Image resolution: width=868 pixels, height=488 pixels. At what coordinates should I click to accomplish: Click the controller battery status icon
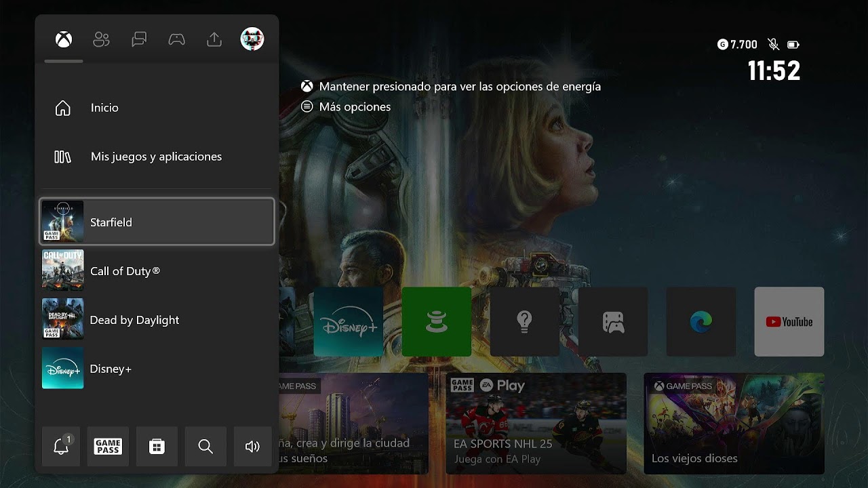coord(793,45)
